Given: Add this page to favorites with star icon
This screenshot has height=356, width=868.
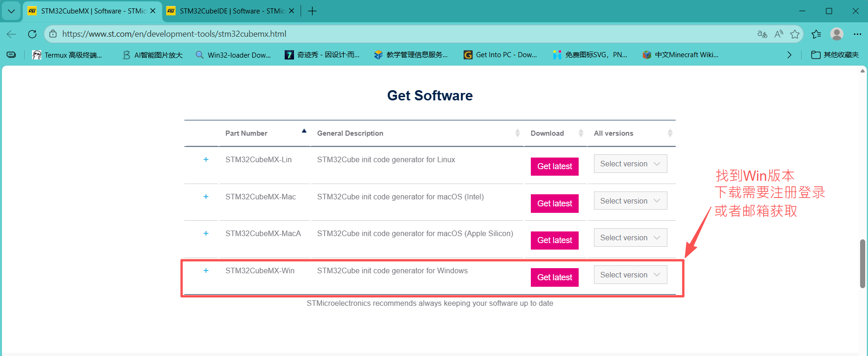Looking at the screenshot, I should pyautogui.click(x=795, y=34).
